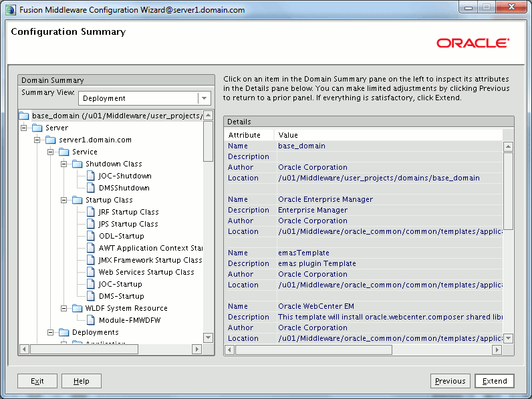
Task: Select the JOC-Shutdown tree item label
Action: (125, 176)
